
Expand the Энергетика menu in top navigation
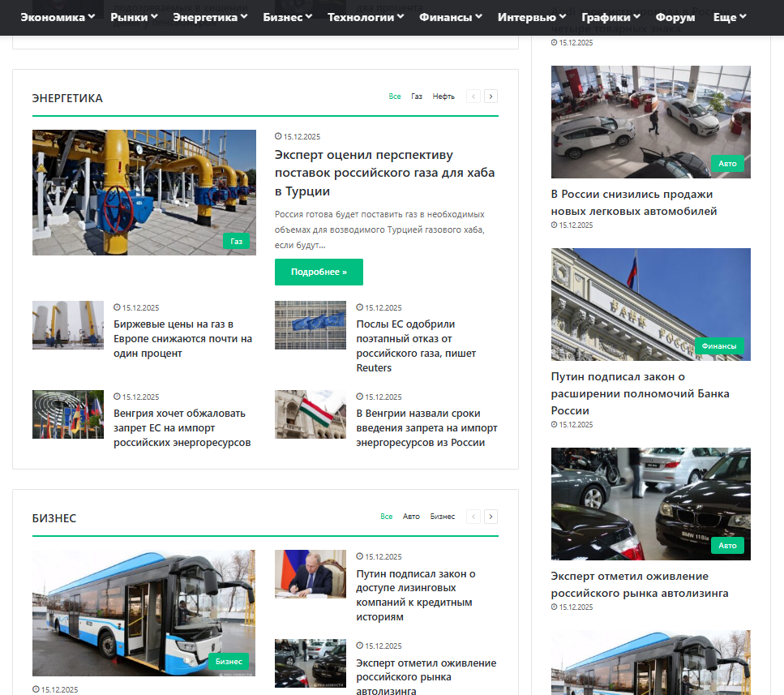point(210,17)
